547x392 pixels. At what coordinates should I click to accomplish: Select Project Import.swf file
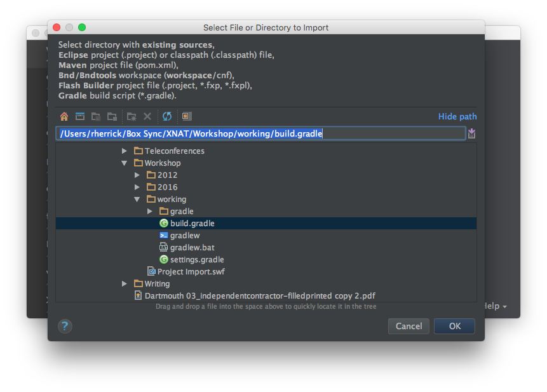point(191,272)
